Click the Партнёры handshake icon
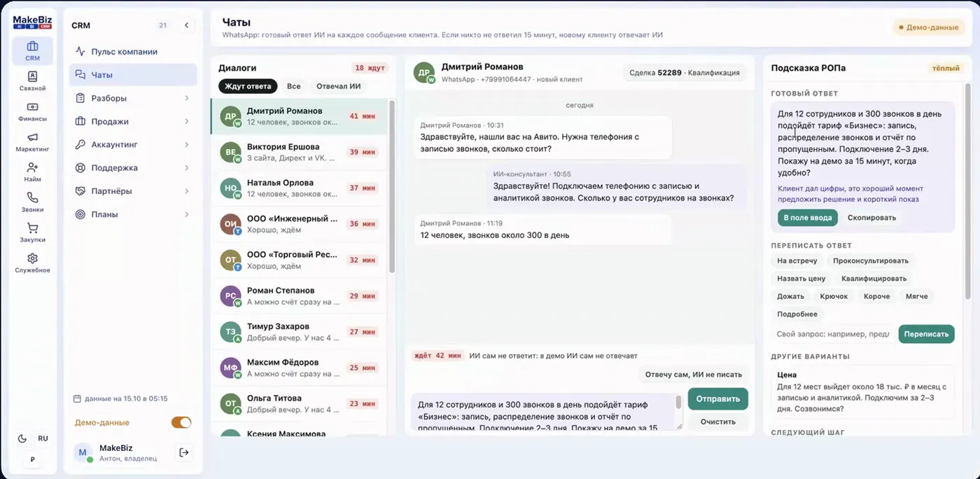The width and height of the screenshot is (980, 479). (x=80, y=191)
